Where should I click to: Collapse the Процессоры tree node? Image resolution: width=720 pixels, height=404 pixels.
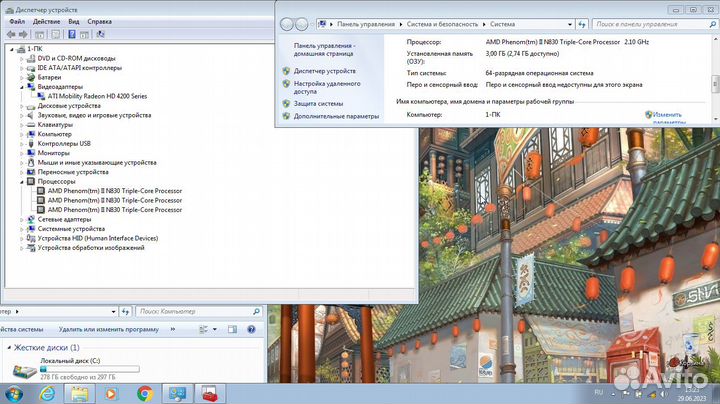click(21, 181)
